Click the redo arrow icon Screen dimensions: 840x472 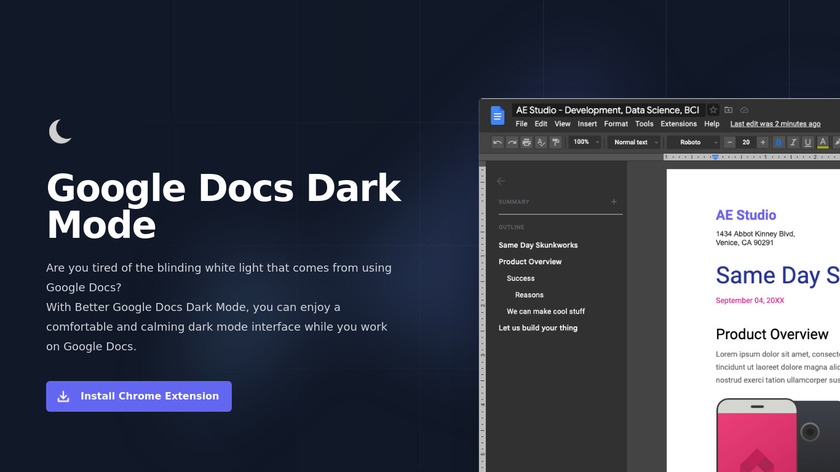(x=512, y=143)
